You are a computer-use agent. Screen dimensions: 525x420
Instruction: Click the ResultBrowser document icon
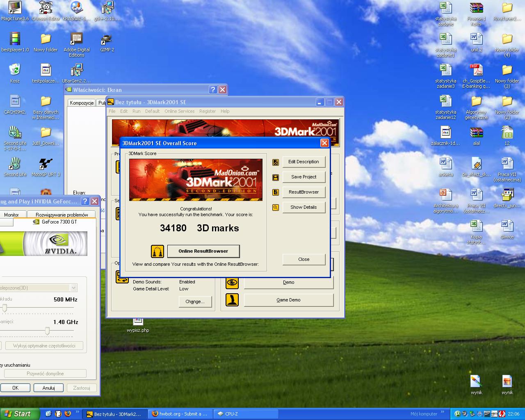(276, 192)
